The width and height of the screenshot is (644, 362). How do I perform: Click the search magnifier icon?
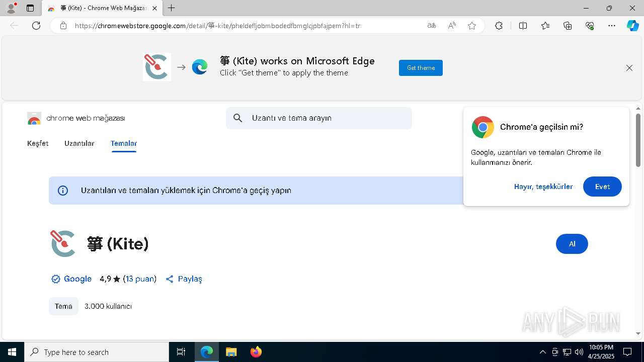point(238,118)
